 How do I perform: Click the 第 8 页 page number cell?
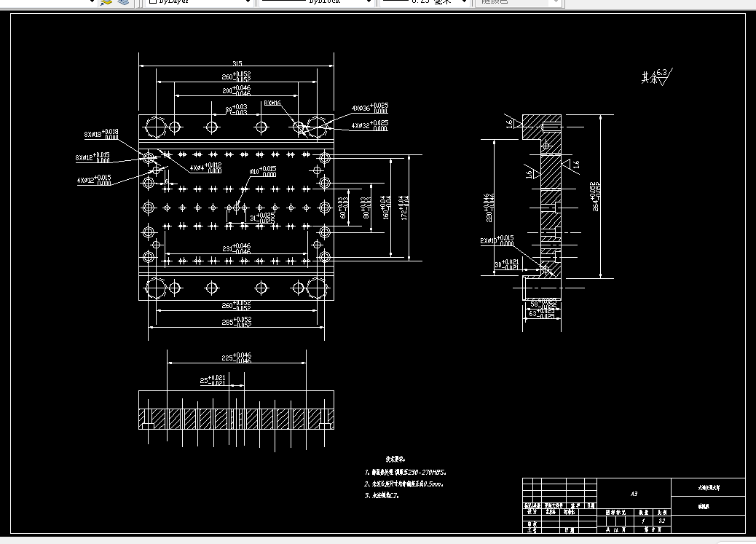653,529
